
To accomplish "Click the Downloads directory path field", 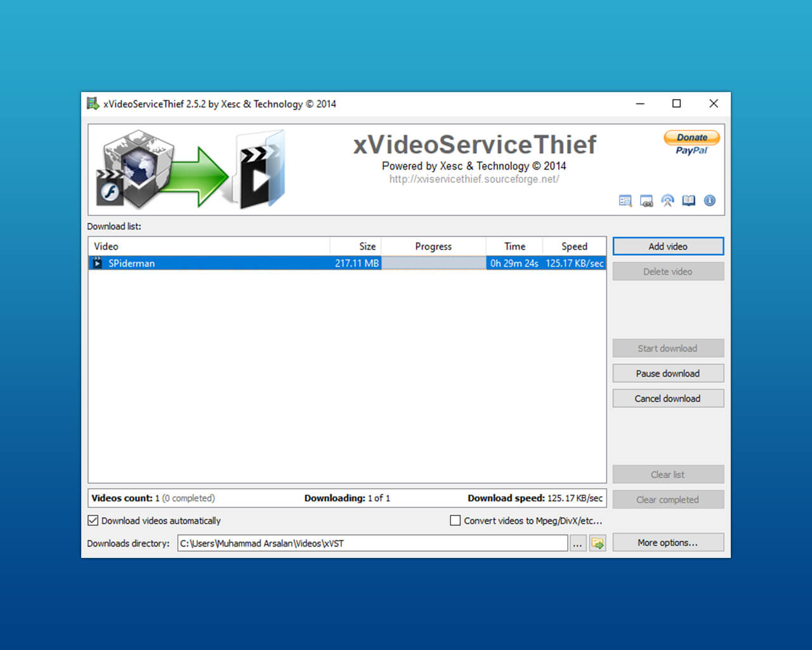I will (372, 543).
